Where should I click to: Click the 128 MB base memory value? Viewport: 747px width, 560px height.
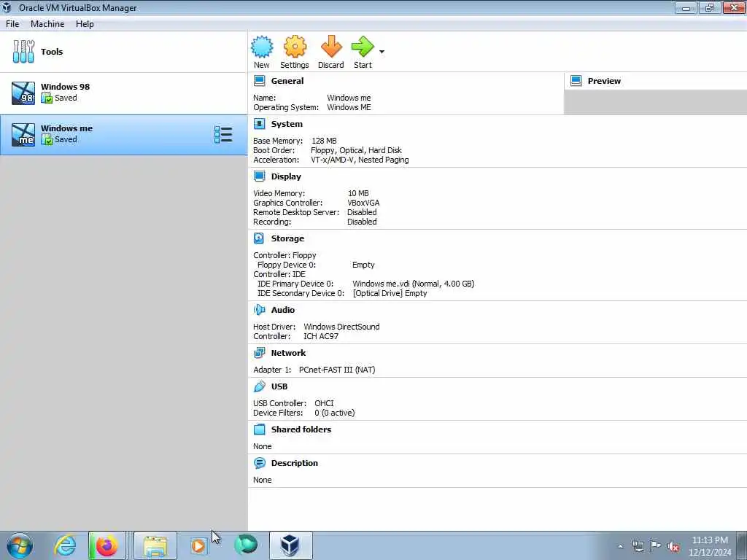324,141
